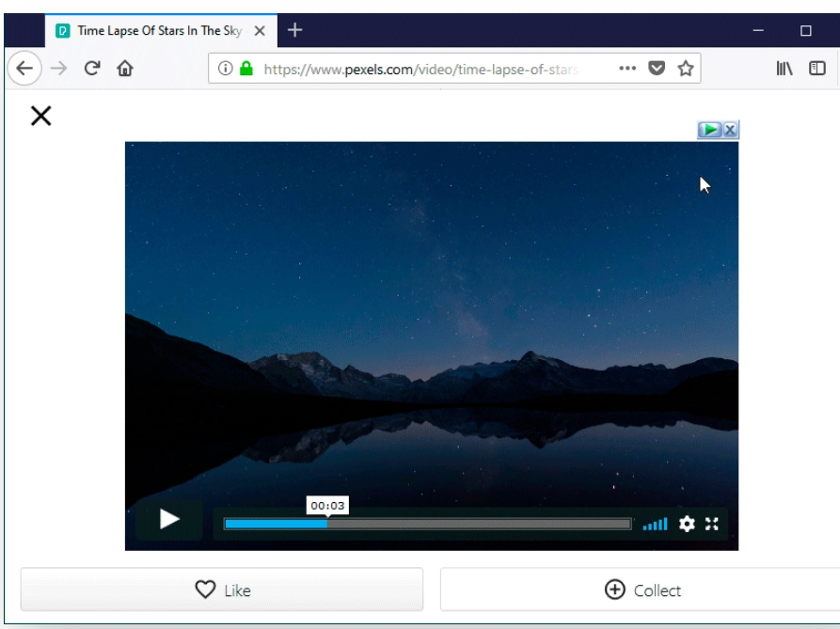The width and height of the screenshot is (840, 629).
Task: Close the video overlay with the X
Action: (x=40, y=116)
